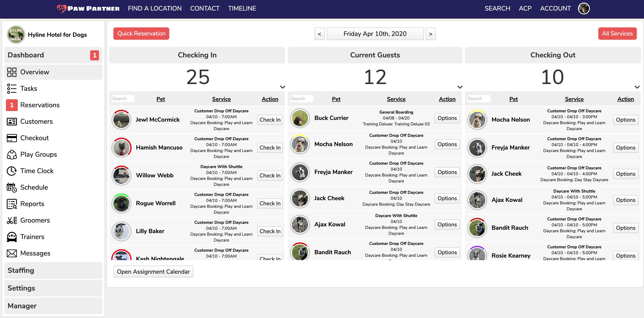Open Assignment Calendar

153,272
